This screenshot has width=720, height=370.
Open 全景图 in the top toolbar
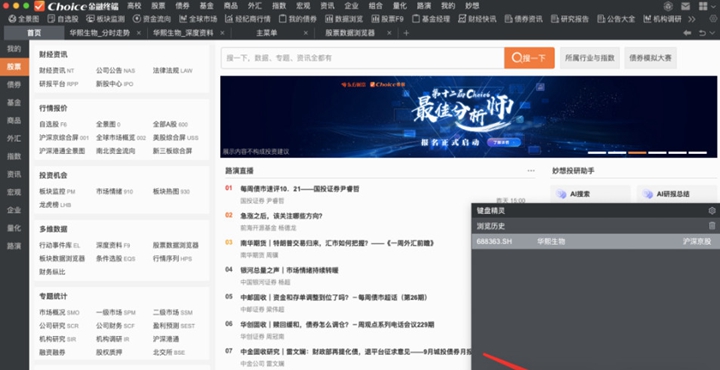click(x=23, y=19)
